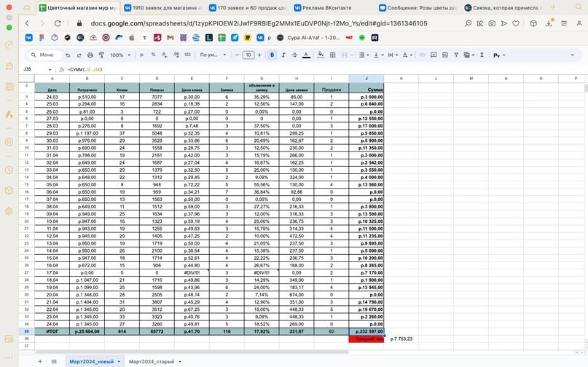Toggle bold formatting button
The width and height of the screenshot is (588, 367).
273,55
